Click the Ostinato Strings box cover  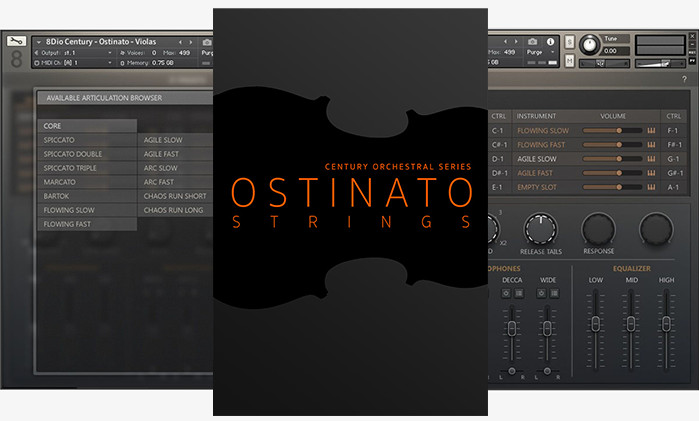[350, 212]
